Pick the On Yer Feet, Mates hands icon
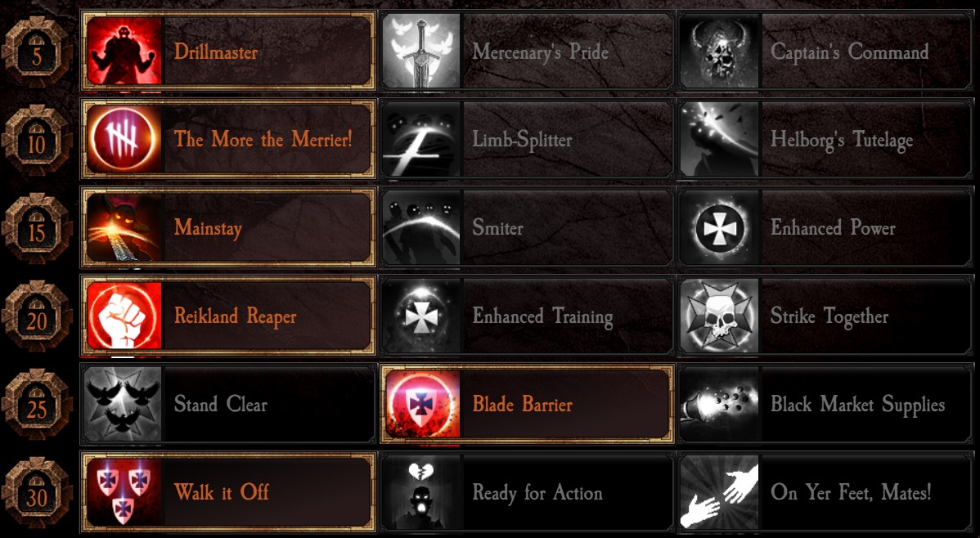 719,492
